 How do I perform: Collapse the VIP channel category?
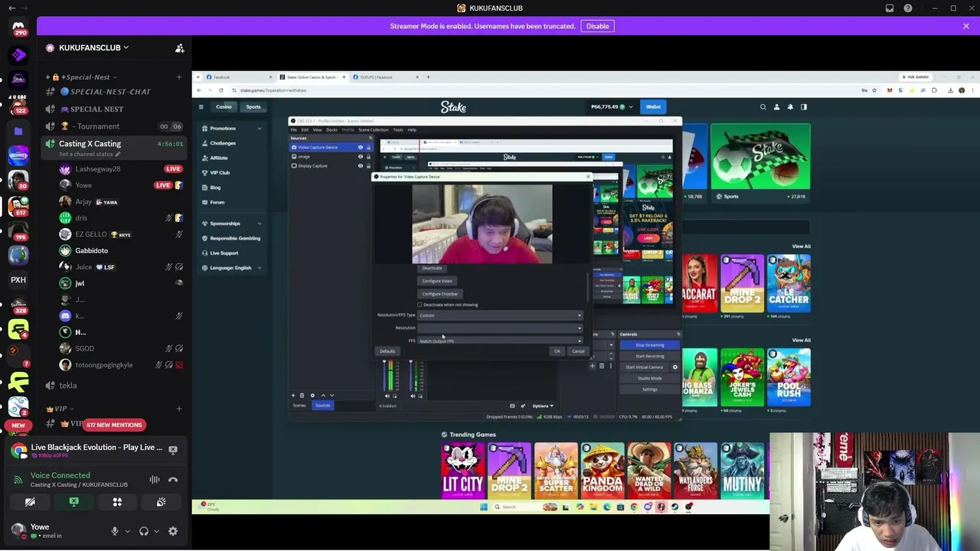[60, 409]
